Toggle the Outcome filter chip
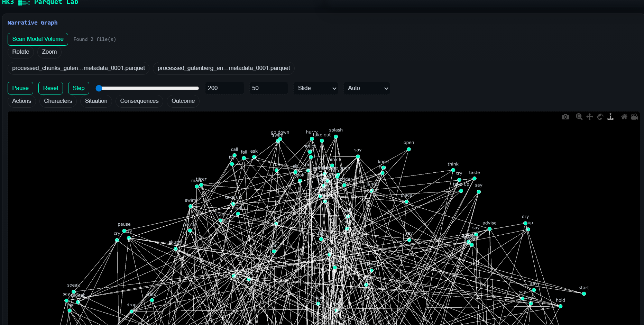The height and width of the screenshot is (325, 644). 183,101
